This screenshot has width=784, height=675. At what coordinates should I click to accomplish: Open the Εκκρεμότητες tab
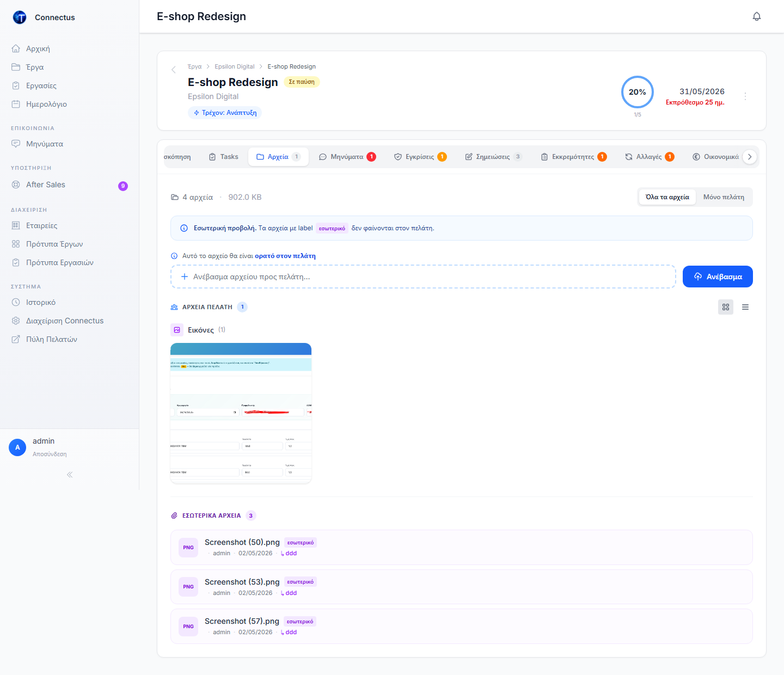(x=574, y=157)
